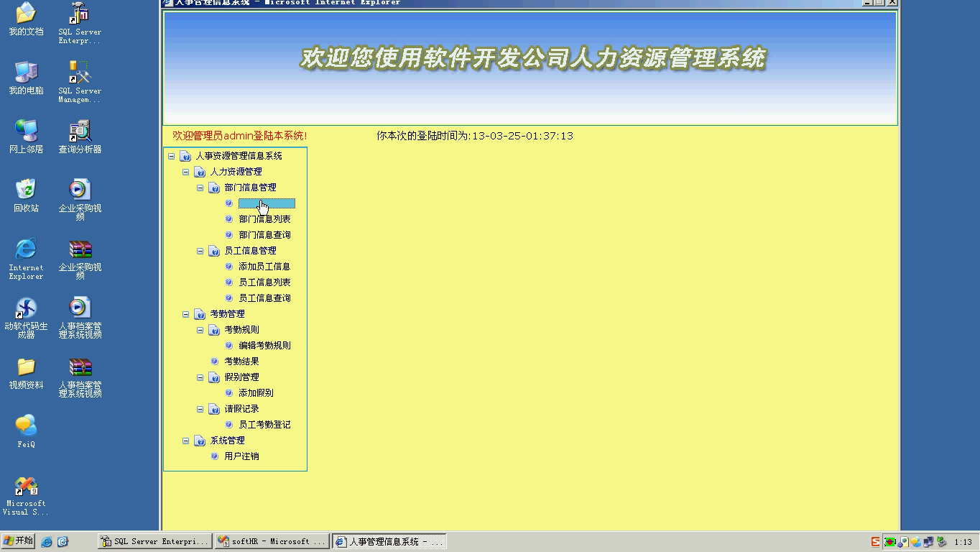Switch to softHR - Microsoft taskbar window
Viewport: 980px width, 552px height.
pos(271,541)
